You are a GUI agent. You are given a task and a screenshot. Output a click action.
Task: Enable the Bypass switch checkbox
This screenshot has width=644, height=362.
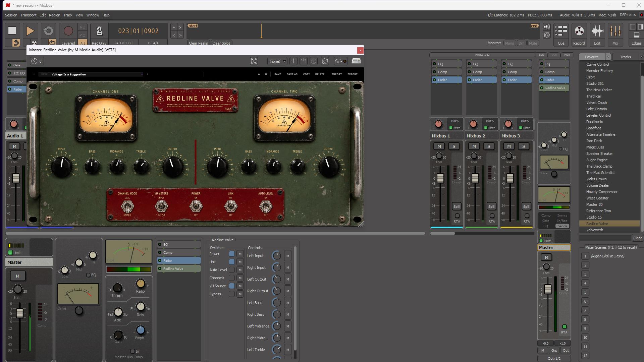point(232,294)
